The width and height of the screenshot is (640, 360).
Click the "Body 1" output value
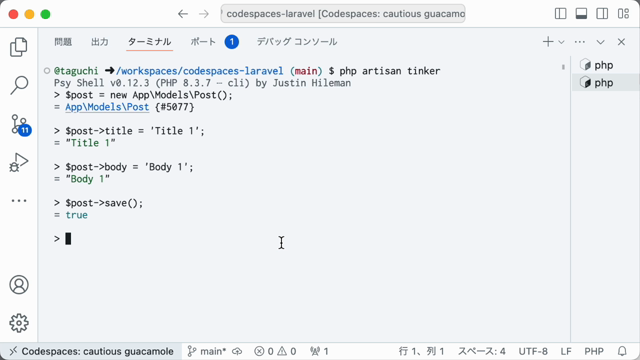coord(87,179)
